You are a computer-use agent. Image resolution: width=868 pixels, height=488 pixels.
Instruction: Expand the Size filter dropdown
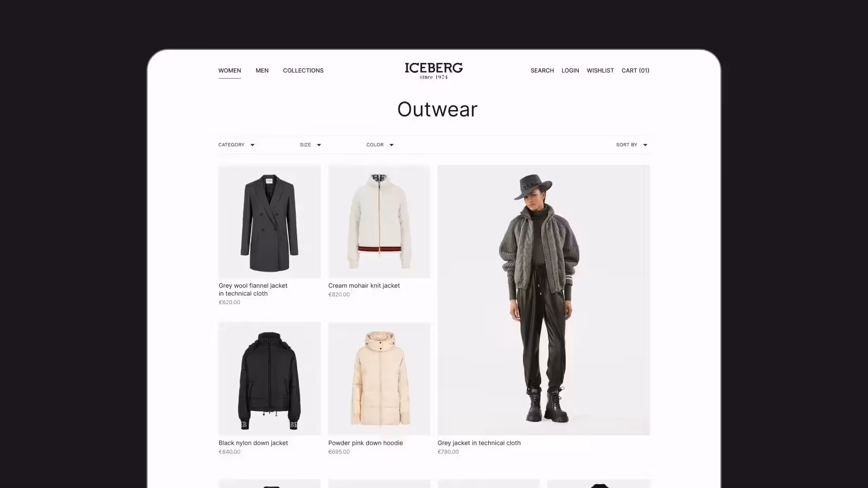point(310,145)
